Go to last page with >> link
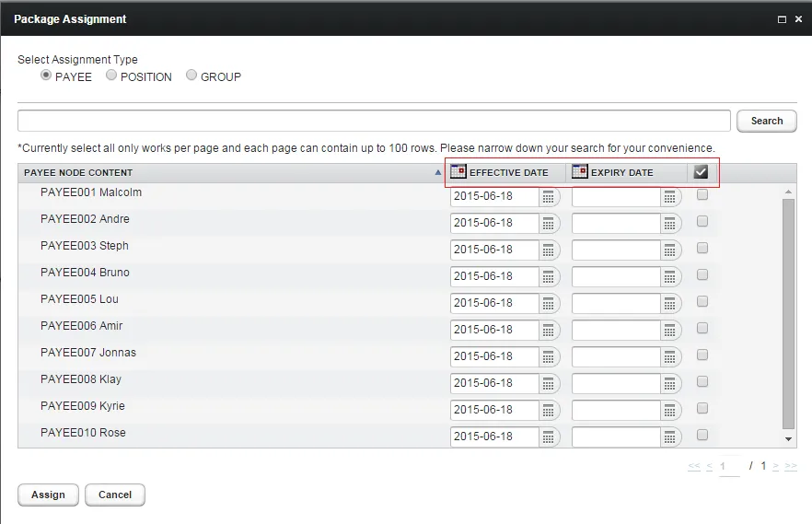The width and height of the screenshot is (812, 524). 790,466
